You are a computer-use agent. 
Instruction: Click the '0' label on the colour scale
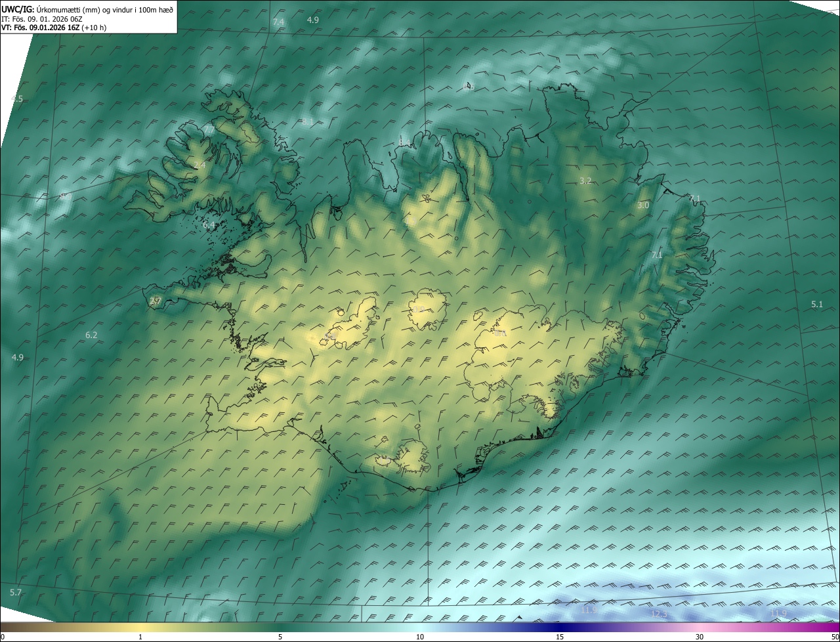tap(3, 637)
